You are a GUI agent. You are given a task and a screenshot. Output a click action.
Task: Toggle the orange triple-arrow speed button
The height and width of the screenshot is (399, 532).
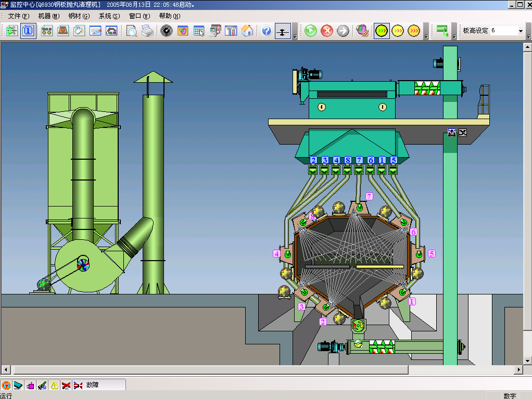tap(414, 31)
